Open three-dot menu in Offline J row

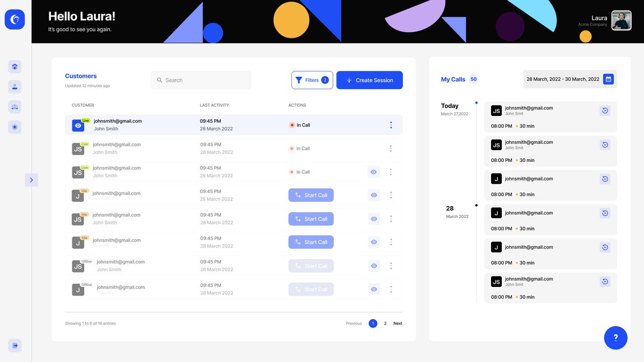pyautogui.click(x=391, y=290)
